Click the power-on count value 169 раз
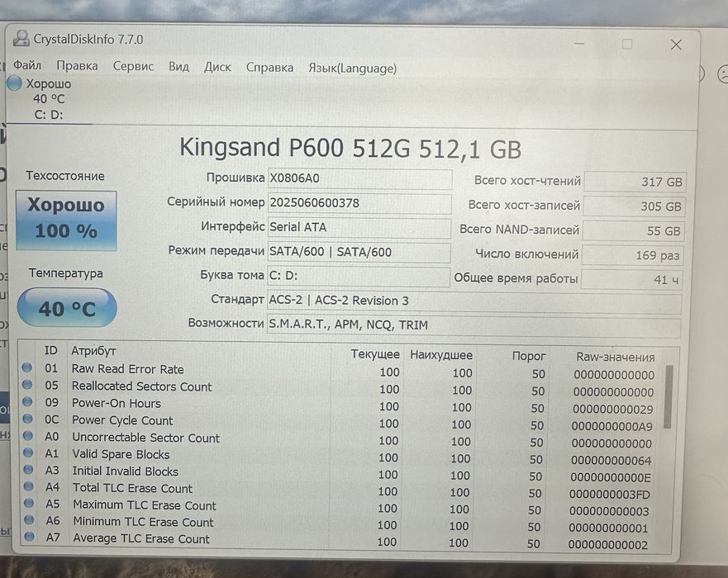This screenshot has height=578, width=728. click(x=633, y=255)
